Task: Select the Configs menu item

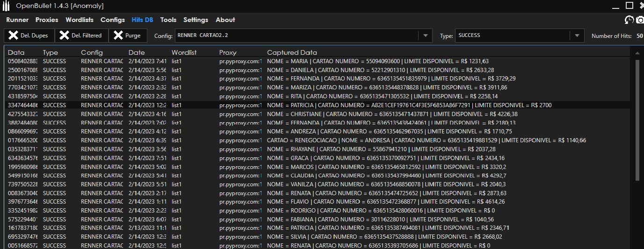Action: (113, 20)
